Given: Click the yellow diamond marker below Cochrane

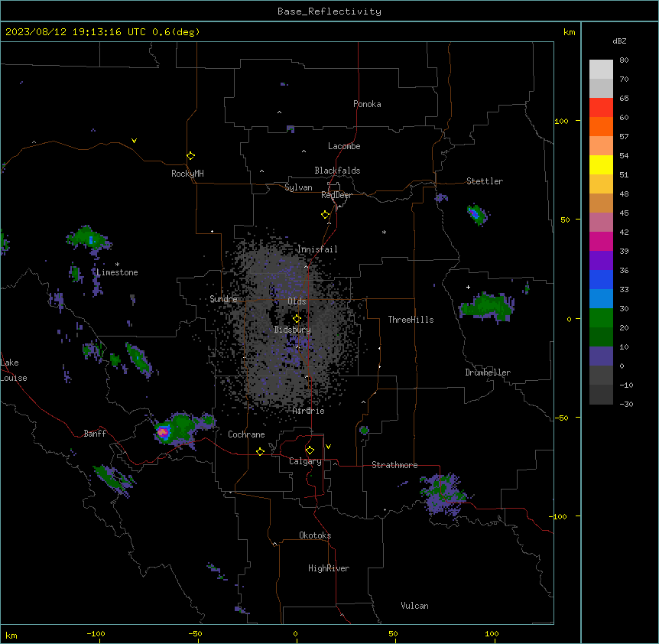Looking at the screenshot, I should coord(260,451).
